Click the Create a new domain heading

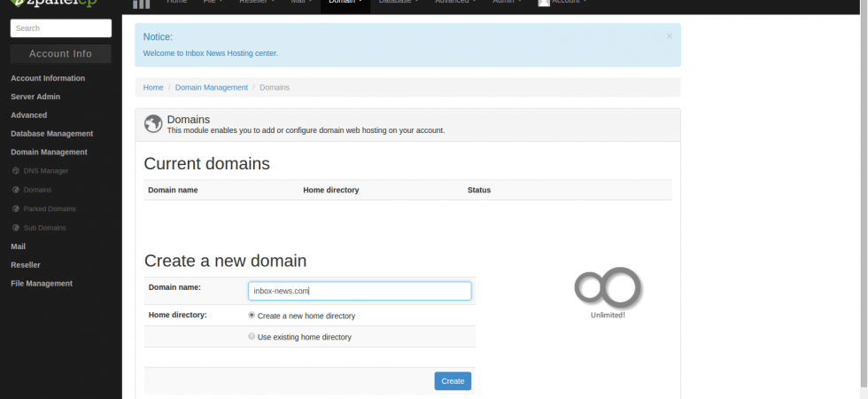tap(225, 261)
